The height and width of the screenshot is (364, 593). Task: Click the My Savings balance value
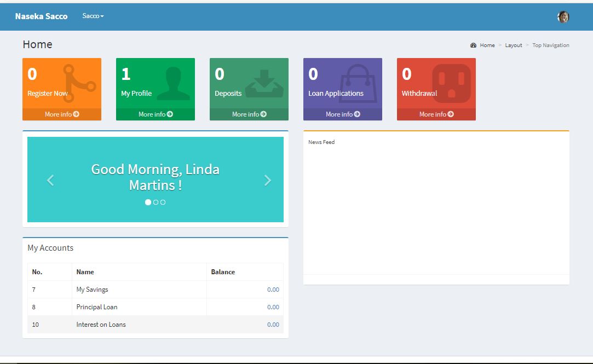pyautogui.click(x=273, y=290)
